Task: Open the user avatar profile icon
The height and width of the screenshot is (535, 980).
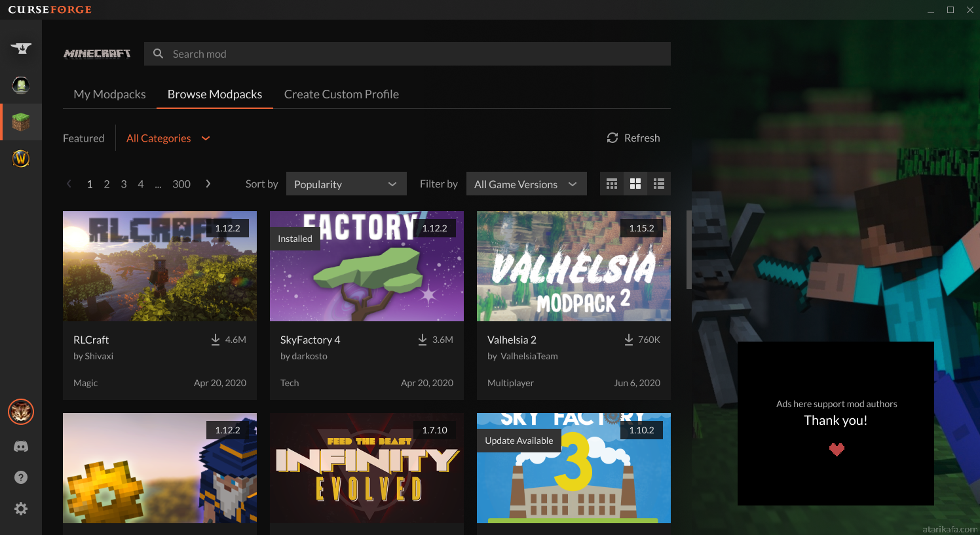Action: (21, 412)
